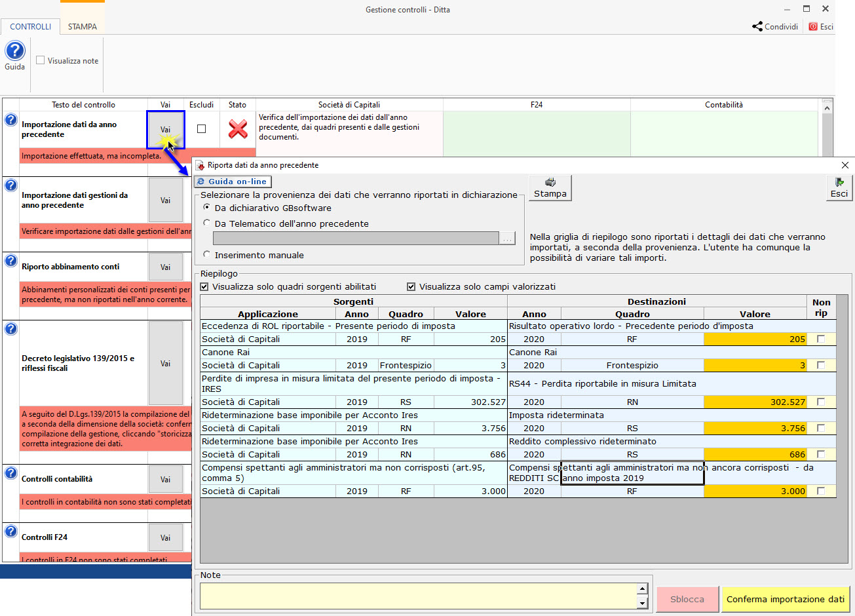Switch to the CONTROLLI tab

pyautogui.click(x=30, y=27)
